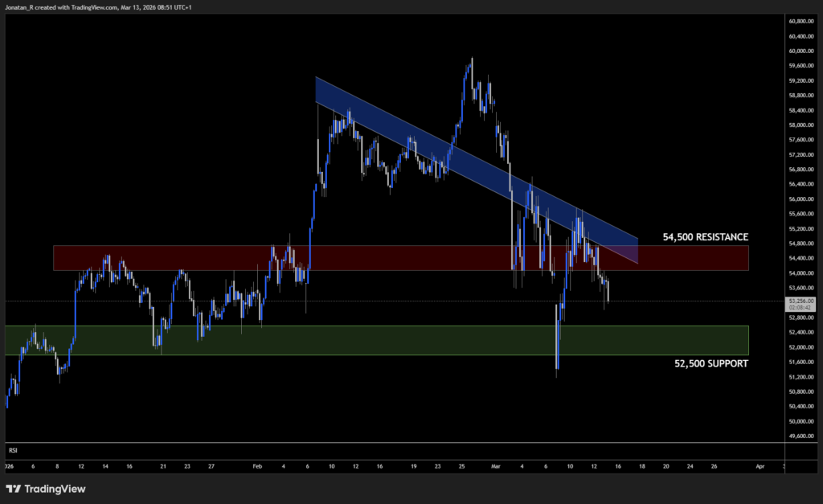Screen dimensions: 823x504
Task: Click the Mar marker on time axis
Action: pos(495,465)
